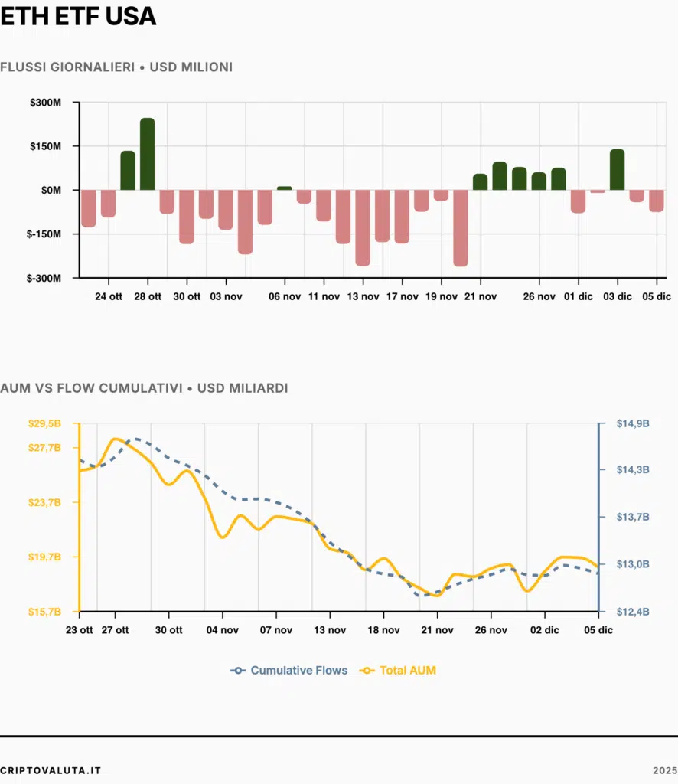Click the $300M y-axis label
Viewport: 678px width, 784px height.
[x=45, y=103]
